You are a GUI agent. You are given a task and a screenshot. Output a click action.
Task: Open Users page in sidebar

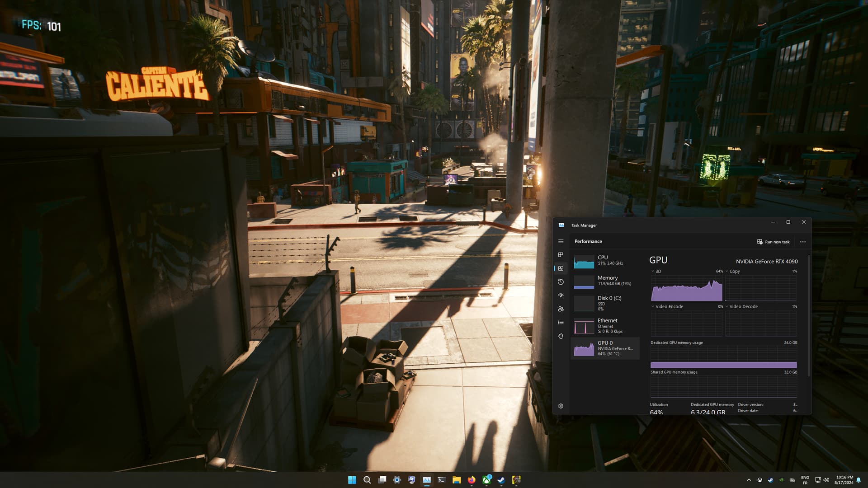pos(561,309)
